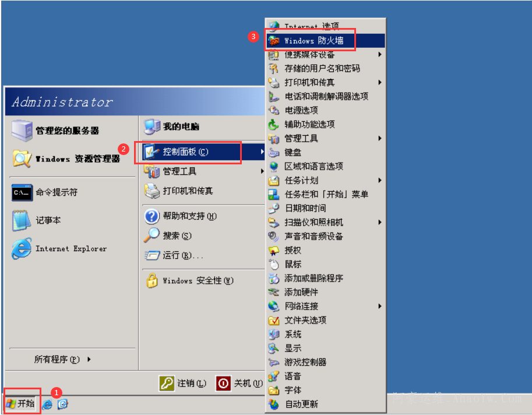
Task: Open 帮助和支持 help icon
Action: [152, 216]
